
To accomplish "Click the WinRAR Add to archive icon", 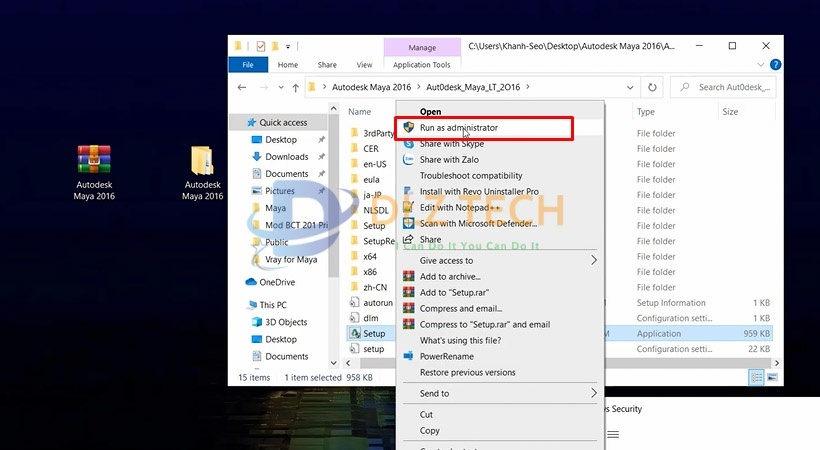I will pyautogui.click(x=409, y=276).
